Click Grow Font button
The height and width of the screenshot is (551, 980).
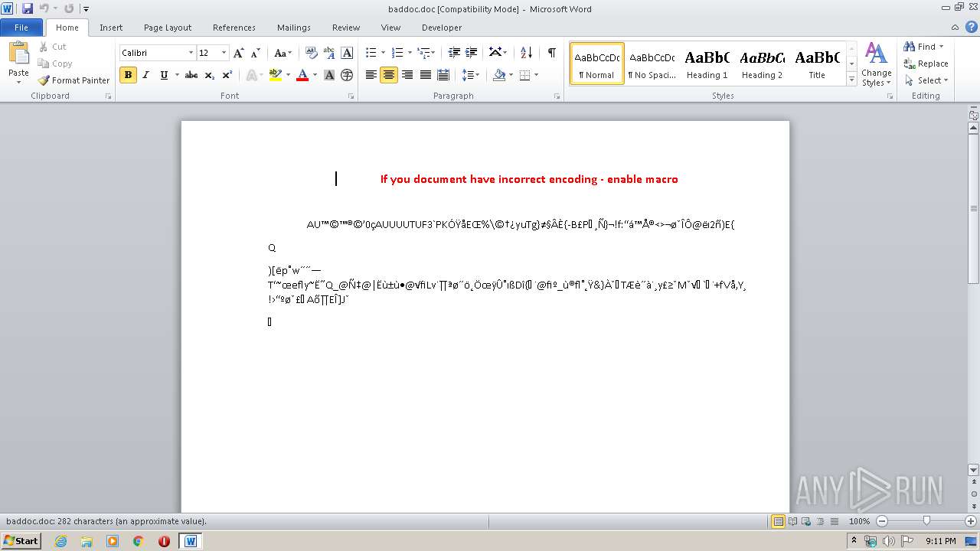click(239, 53)
